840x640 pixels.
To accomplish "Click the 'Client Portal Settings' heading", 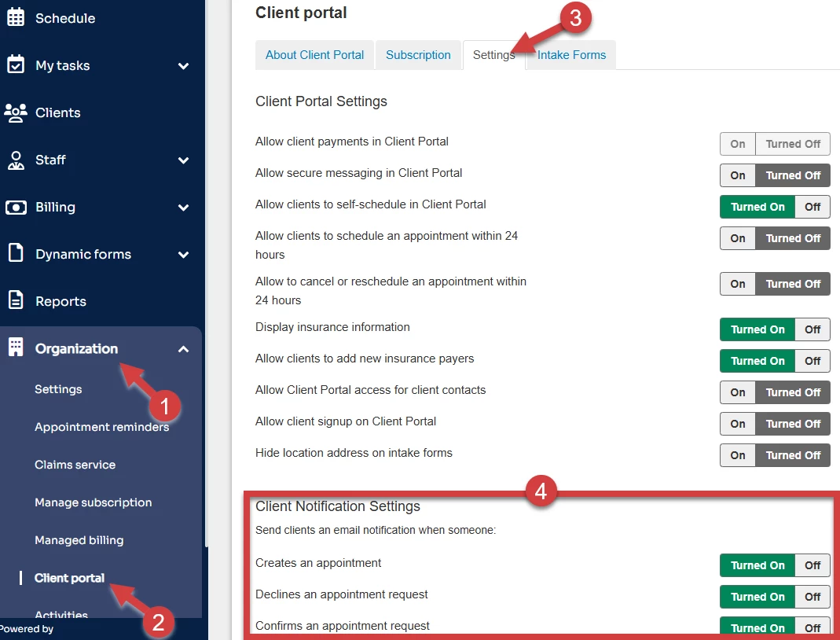I will 321,101.
